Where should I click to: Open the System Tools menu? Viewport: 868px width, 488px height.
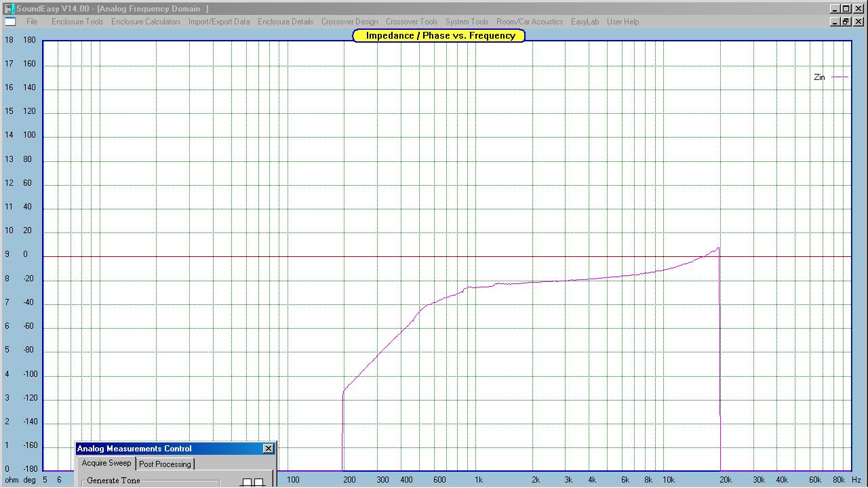click(x=467, y=22)
